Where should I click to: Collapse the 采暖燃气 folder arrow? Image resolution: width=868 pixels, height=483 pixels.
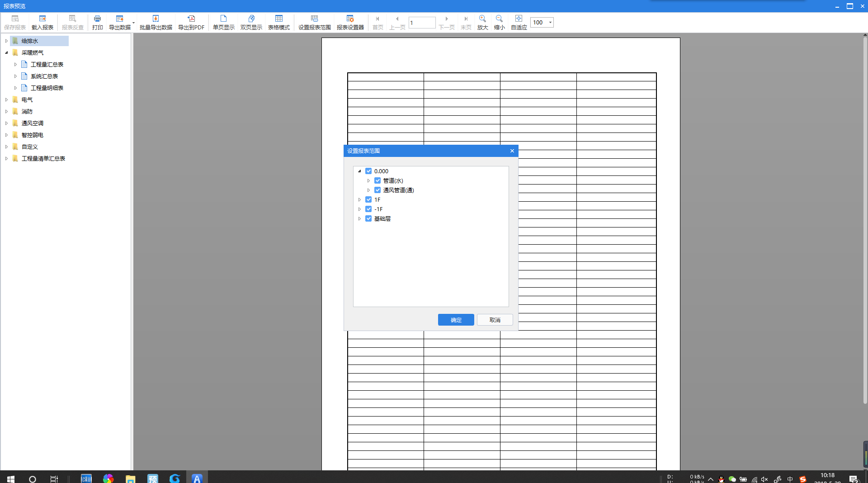pos(6,52)
